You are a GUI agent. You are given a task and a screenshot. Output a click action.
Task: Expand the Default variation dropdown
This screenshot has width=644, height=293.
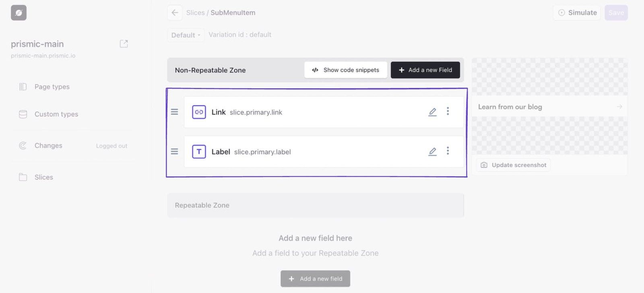click(186, 35)
